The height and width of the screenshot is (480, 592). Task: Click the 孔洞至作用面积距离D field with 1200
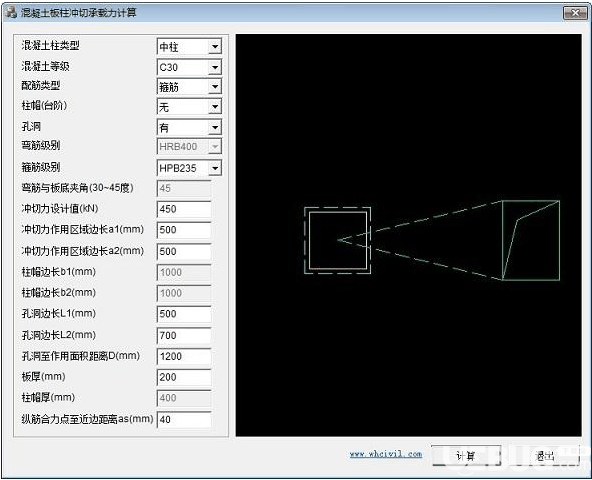[184, 356]
